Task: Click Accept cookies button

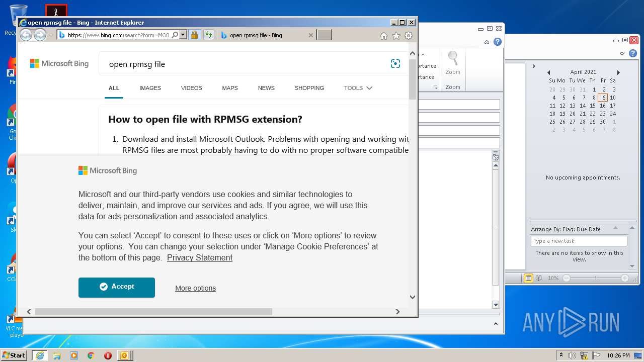Action: (117, 287)
